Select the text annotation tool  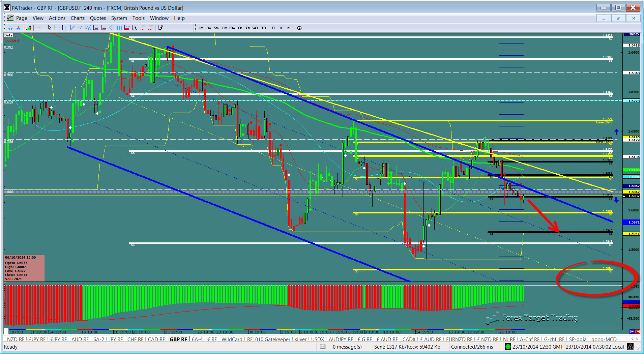[x=135, y=28]
